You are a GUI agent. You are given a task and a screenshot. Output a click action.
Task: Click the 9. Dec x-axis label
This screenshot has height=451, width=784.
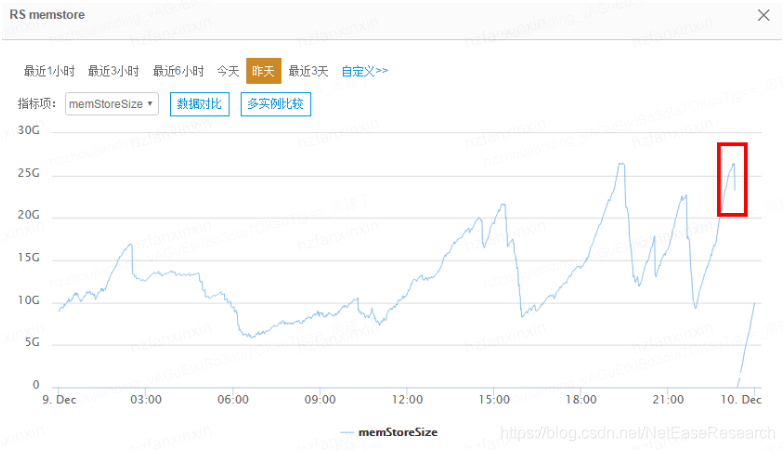coord(59,400)
